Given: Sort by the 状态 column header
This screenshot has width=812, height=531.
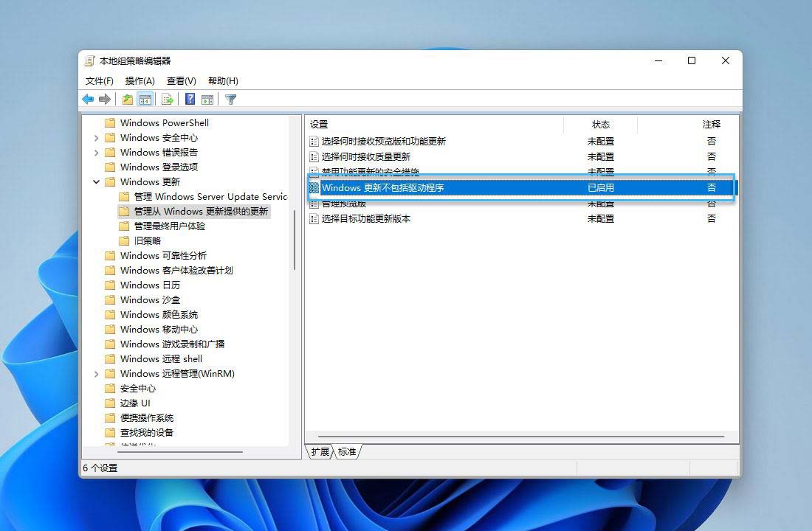Looking at the screenshot, I should click(x=600, y=125).
